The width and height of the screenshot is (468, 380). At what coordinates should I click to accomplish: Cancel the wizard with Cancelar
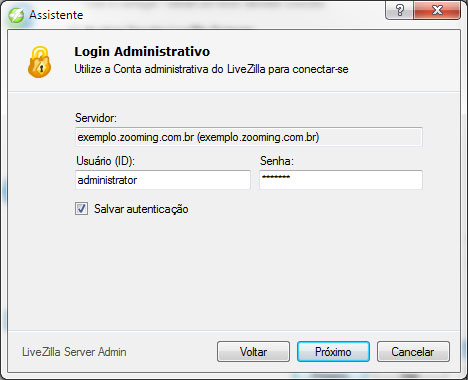413,352
